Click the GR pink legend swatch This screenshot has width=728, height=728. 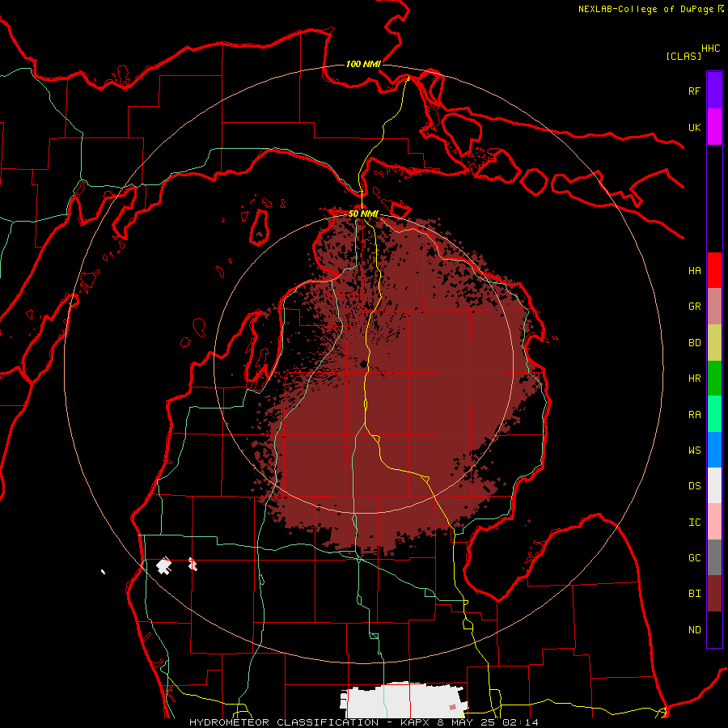[714, 307]
